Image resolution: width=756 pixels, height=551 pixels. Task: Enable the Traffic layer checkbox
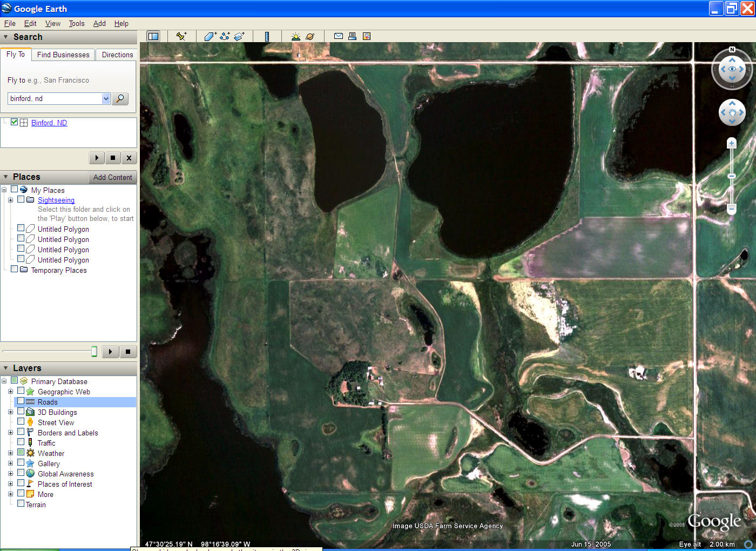tap(21, 442)
